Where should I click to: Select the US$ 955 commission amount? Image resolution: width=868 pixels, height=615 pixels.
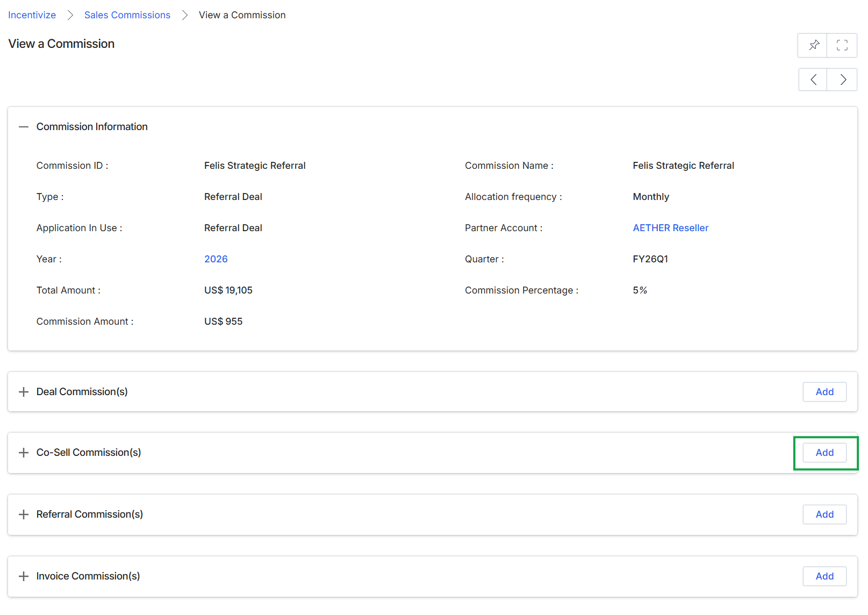tap(224, 321)
